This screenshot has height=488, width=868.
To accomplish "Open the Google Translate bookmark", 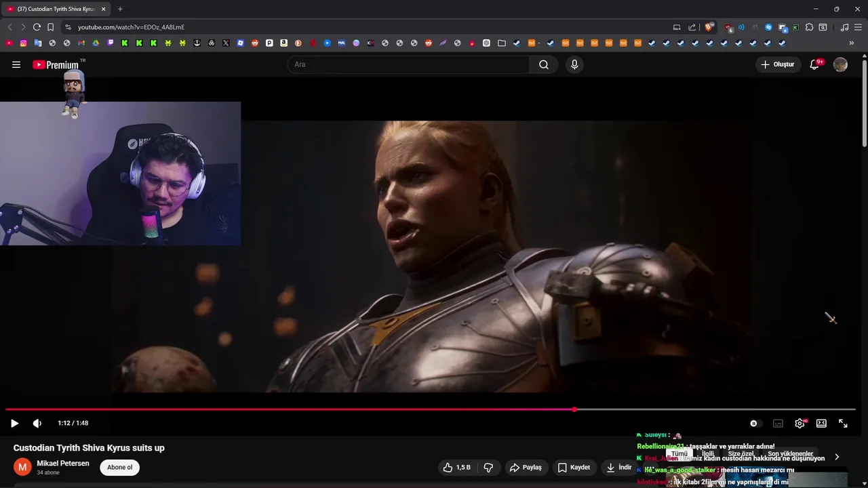I will click(x=37, y=43).
